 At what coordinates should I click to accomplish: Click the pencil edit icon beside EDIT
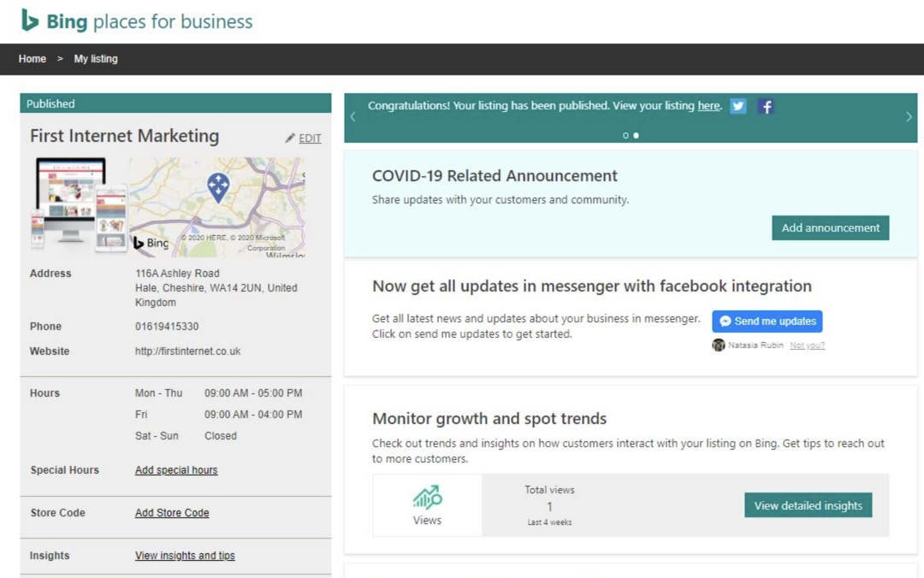[290, 138]
